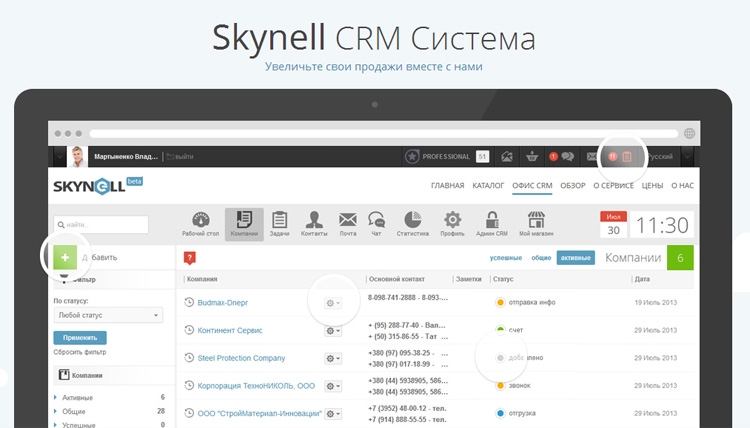Image resolution: width=750 pixels, height=428 pixels.
Task: Open the Budmax-Dnepr company link
Action: 222,303
